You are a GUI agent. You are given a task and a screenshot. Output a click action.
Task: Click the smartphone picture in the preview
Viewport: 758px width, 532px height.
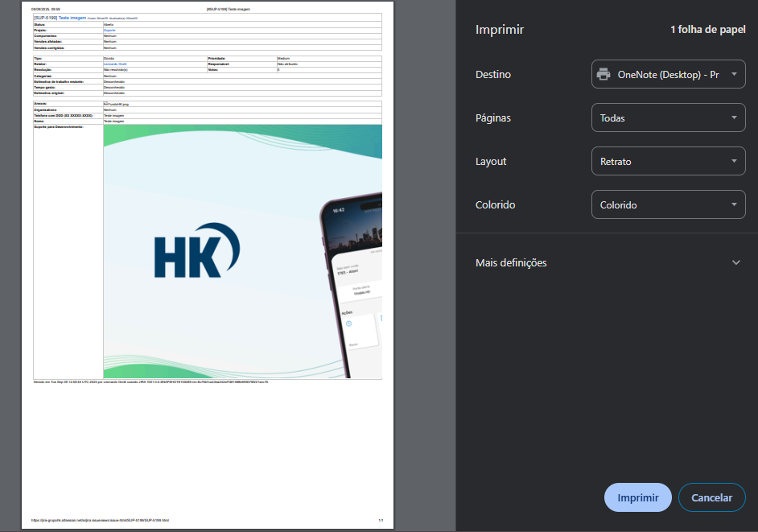tap(351, 286)
